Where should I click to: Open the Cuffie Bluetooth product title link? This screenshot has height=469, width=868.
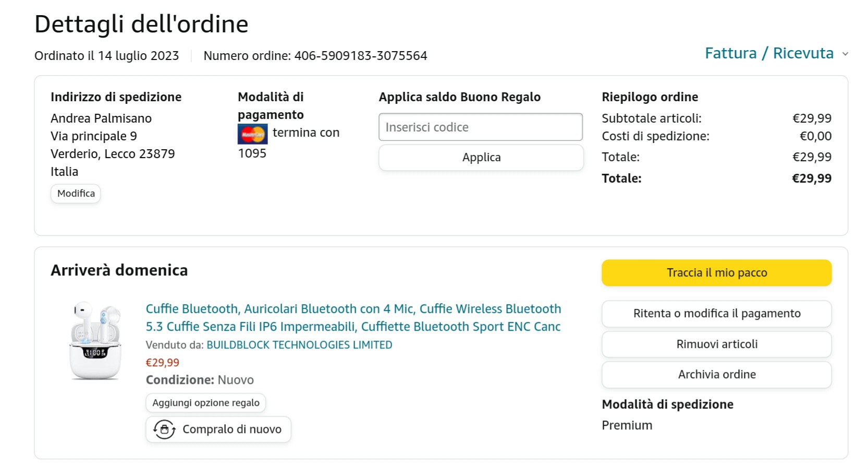pyautogui.click(x=353, y=317)
